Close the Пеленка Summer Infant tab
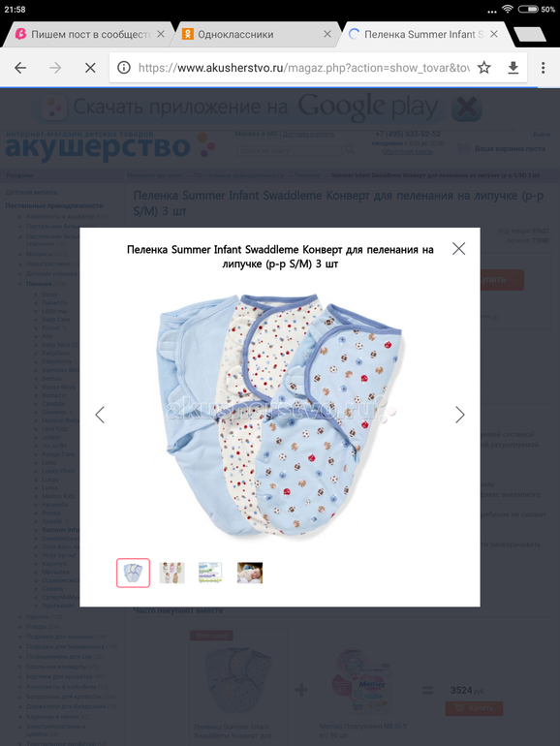Viewport: 560px width, 746px height. [x=494, y=34]
